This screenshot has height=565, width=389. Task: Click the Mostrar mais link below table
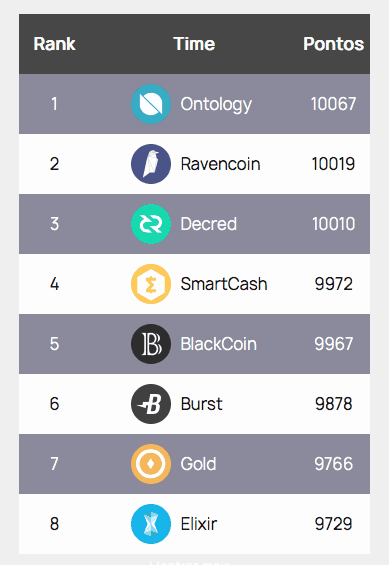click(190, 562)
